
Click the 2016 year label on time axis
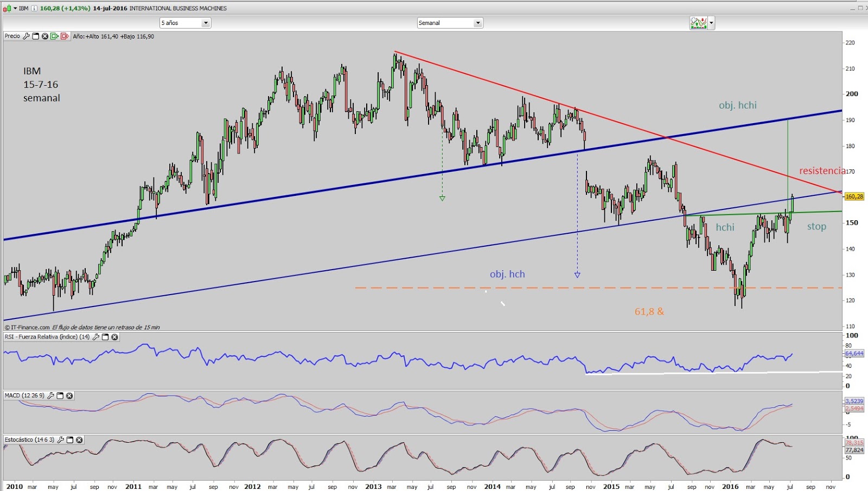pyautogui.click(x=730, y=486)
